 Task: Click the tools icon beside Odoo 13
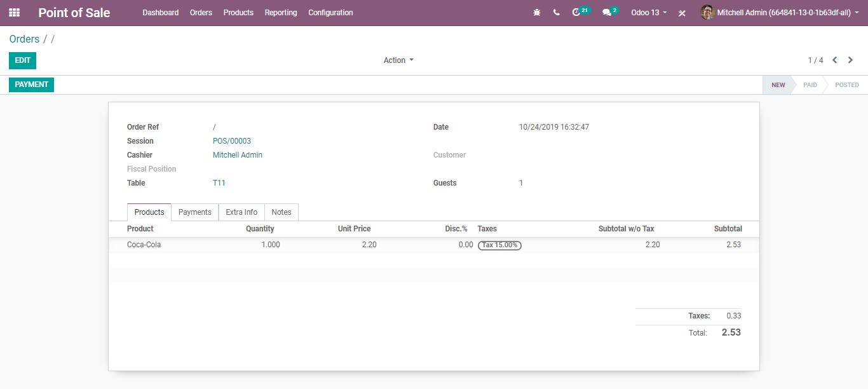pos(682,13)
